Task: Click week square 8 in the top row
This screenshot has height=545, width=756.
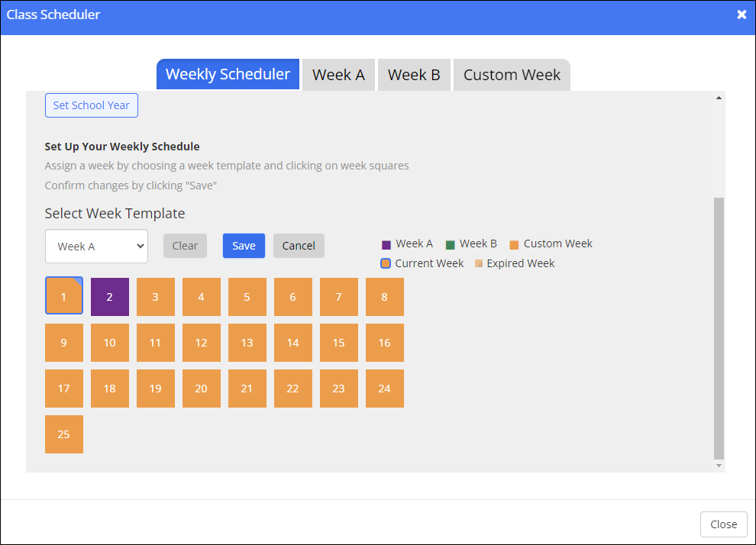Action: coord(384,296)
